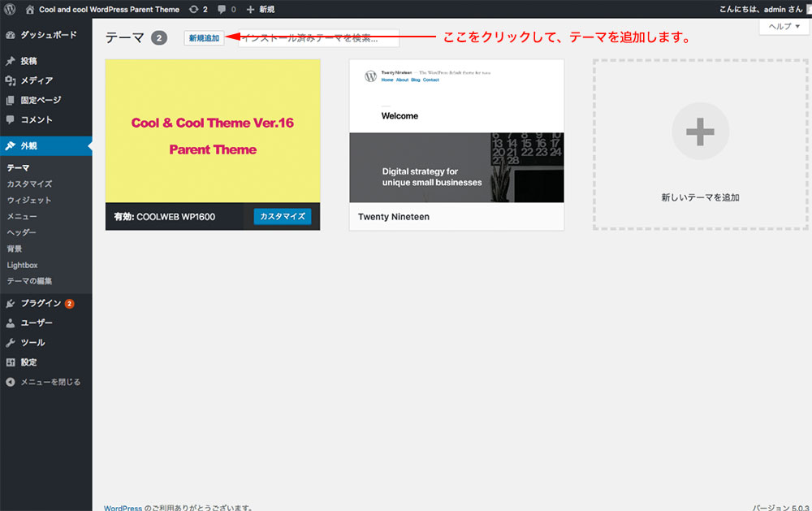The width and height of the screenshot is (812, 511).
Task: Open the comments bubble icon in admin bar
Action: (x=222, y=9)
